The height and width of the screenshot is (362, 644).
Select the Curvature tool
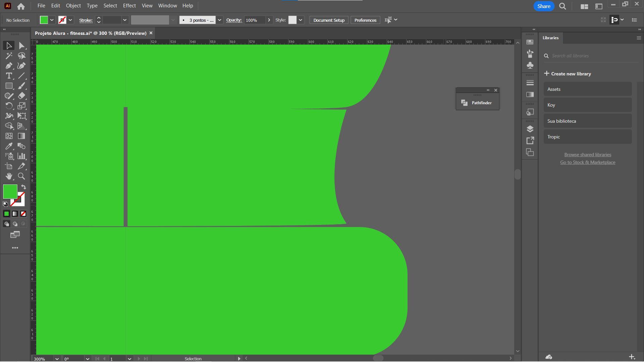click(22, 66)
